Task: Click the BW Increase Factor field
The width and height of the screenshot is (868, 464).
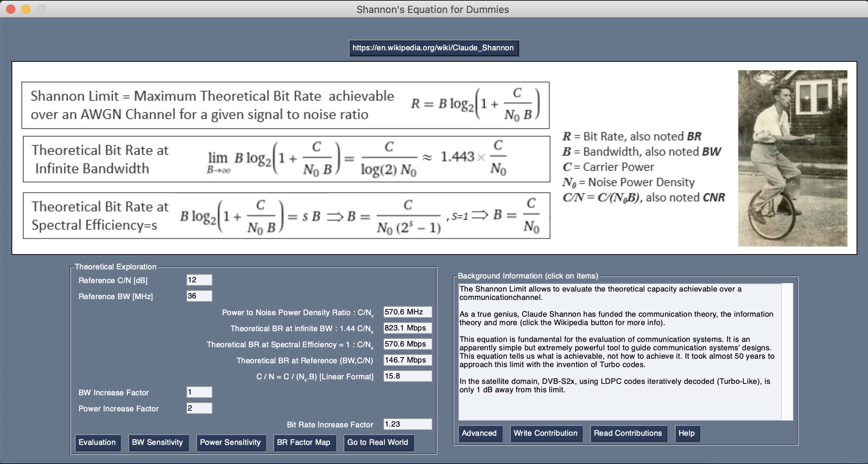Action: (199, 392)
